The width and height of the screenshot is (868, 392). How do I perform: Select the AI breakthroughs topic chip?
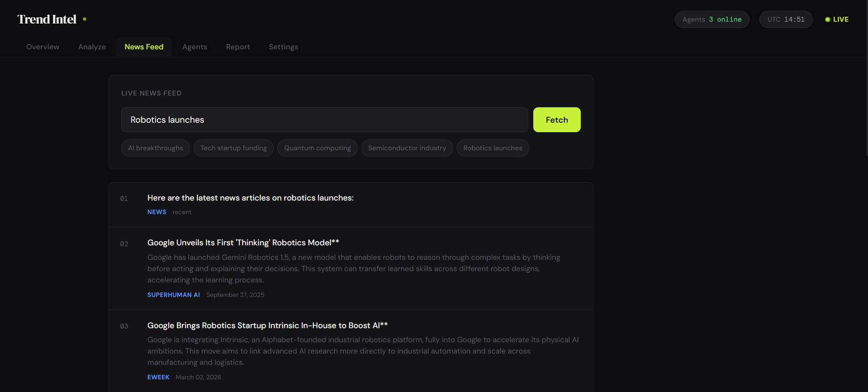point(156,148)
